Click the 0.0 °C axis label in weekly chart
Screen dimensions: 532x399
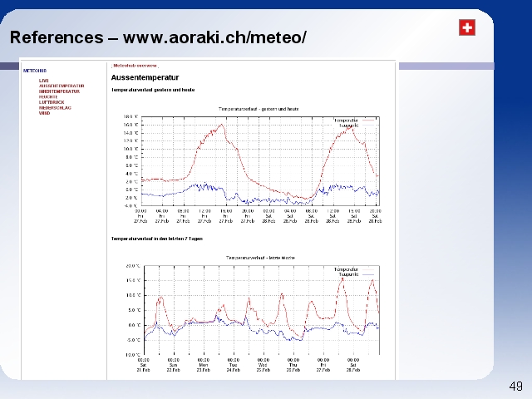[134, 325]
